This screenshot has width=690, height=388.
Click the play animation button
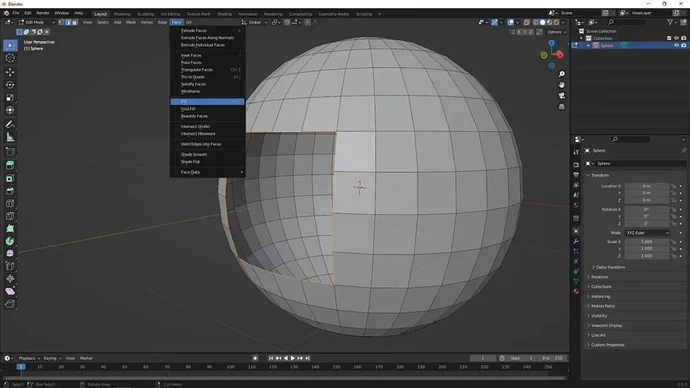[293, 358]
